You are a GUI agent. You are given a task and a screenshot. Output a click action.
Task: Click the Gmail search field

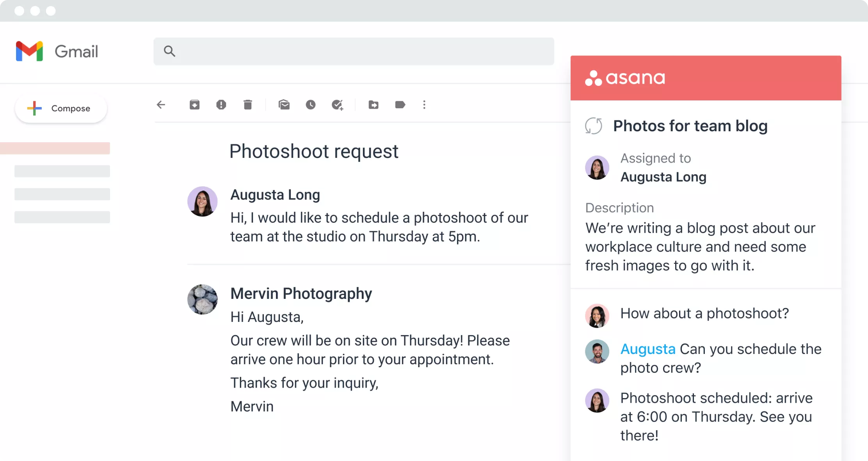click(x=354, y=51)
